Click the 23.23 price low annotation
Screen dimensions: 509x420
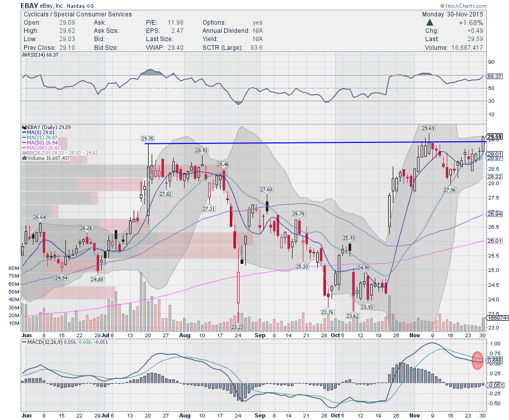(238, 327)
